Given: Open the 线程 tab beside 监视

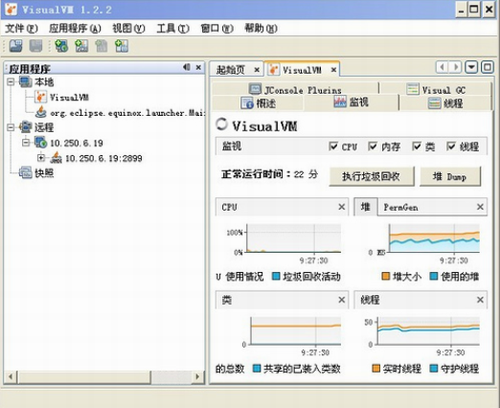Looking at the screenshot, I should (445, 103).
